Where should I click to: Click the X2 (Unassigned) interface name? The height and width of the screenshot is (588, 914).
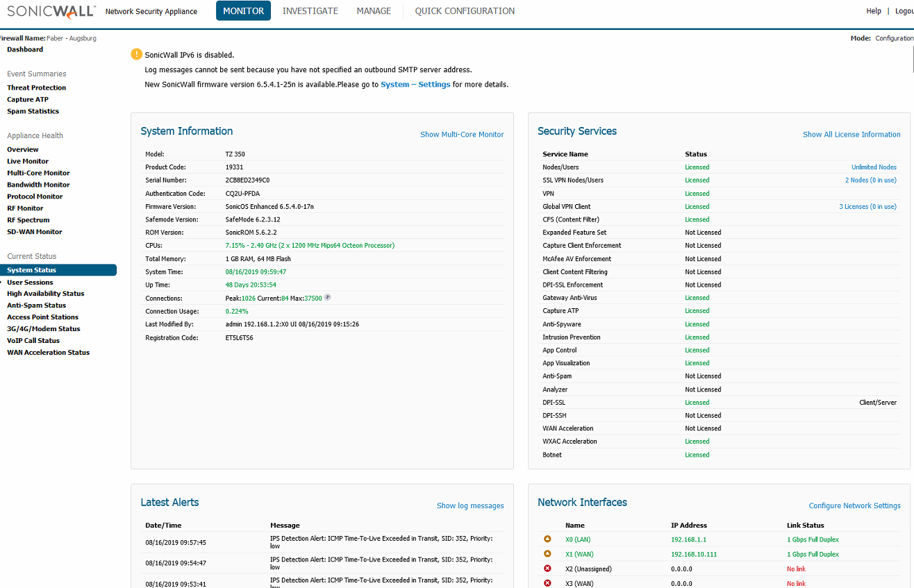coord(588,569)
